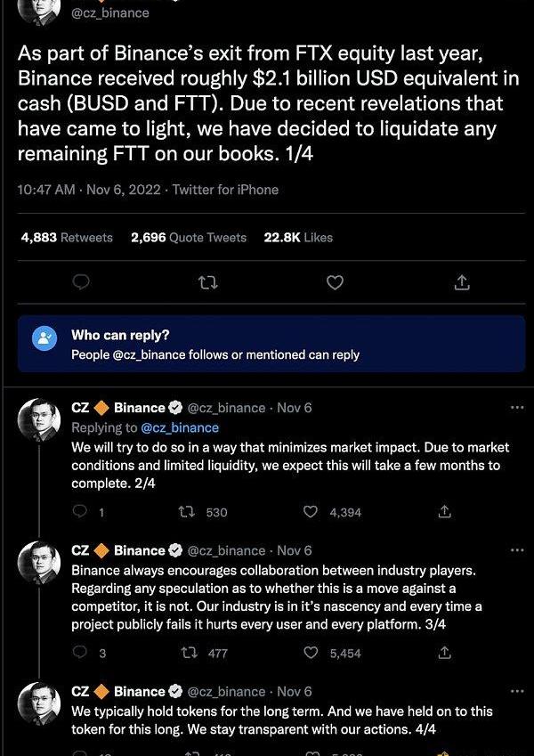Open more options on the 3/4 tweet

click(516, 550)
